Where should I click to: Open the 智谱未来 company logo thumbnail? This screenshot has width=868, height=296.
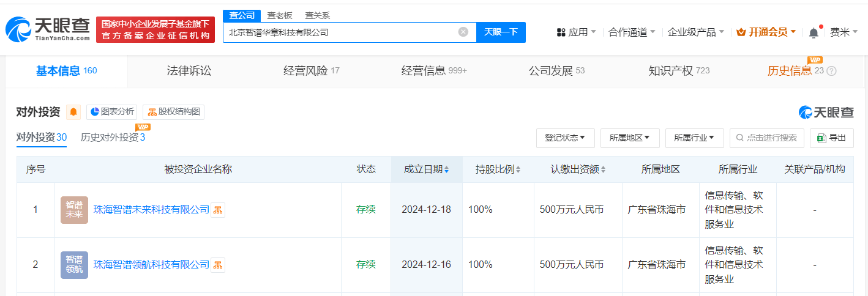click(x=74, y=210)
